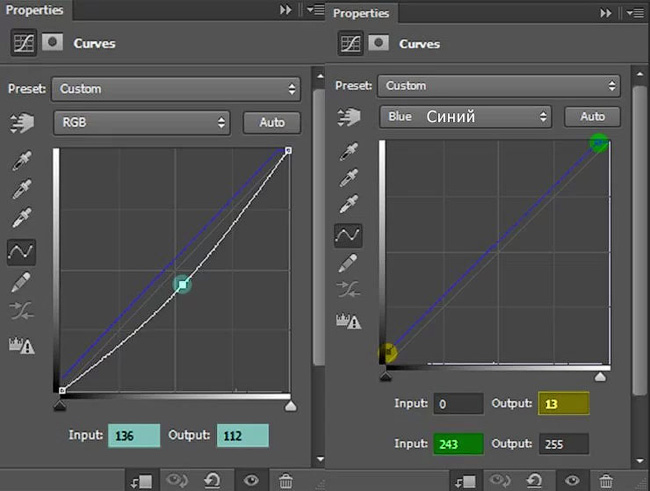Click Input field showing 0
The width and height of the screenshot is (650, 491).
pos(458,403)
